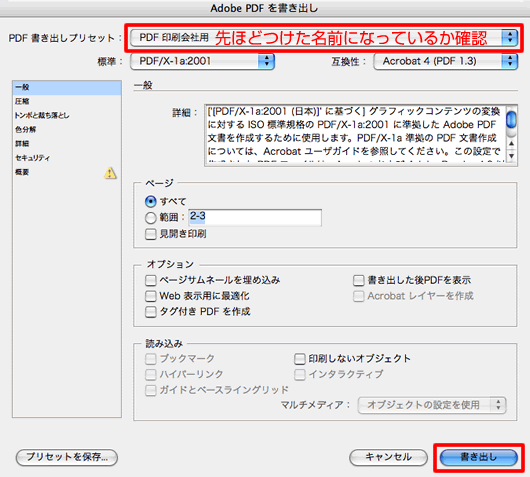Toggle the インタラクティブ checkbox
Viewport: 530px width, 477px height.
point(299,374)
